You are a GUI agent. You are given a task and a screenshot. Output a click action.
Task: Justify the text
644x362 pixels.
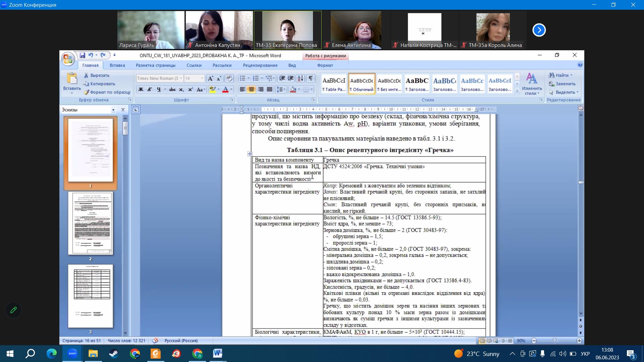[x=269, y=89]
